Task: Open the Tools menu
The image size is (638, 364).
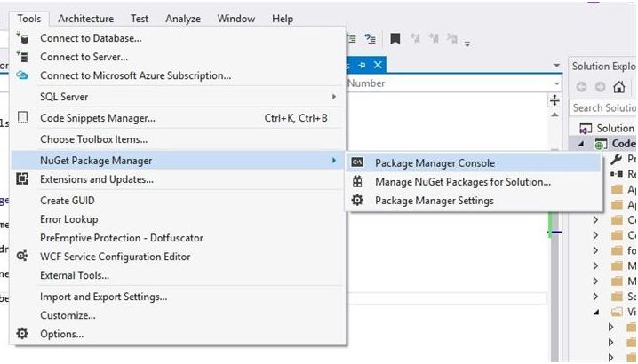Action: click(x=29, y=19)
